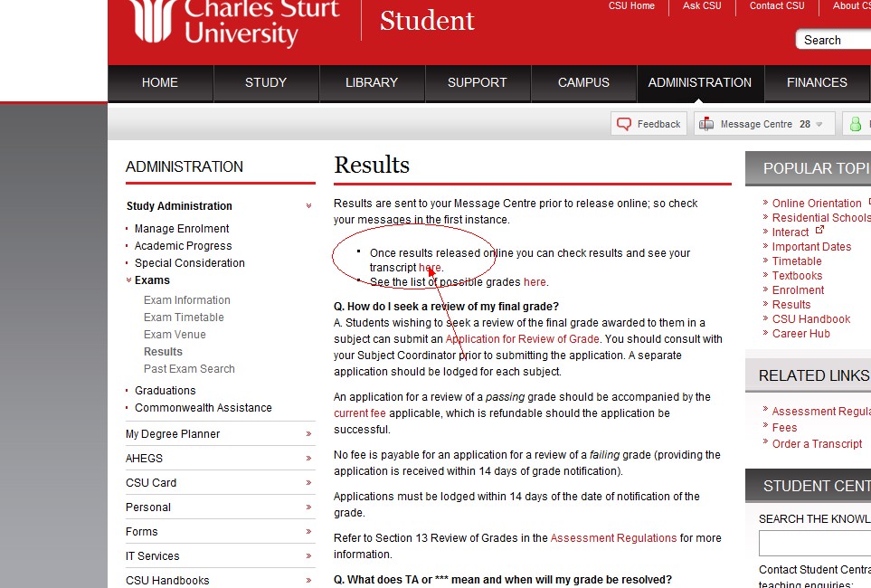The image size is (871, 588).
Task: Open Exam Timetable in the sidebar
Action: tap(184, 318)
